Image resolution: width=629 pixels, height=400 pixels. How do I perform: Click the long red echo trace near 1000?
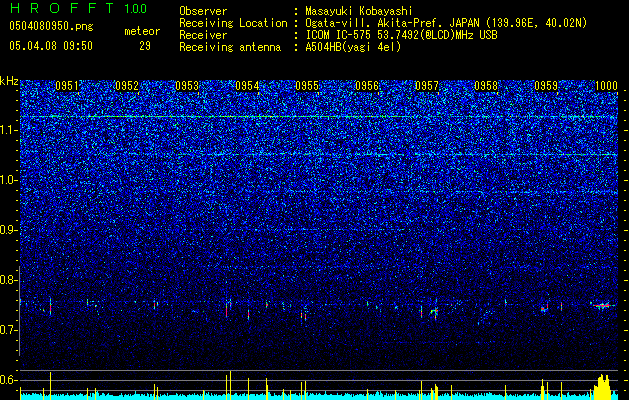[x=602, y=306]
